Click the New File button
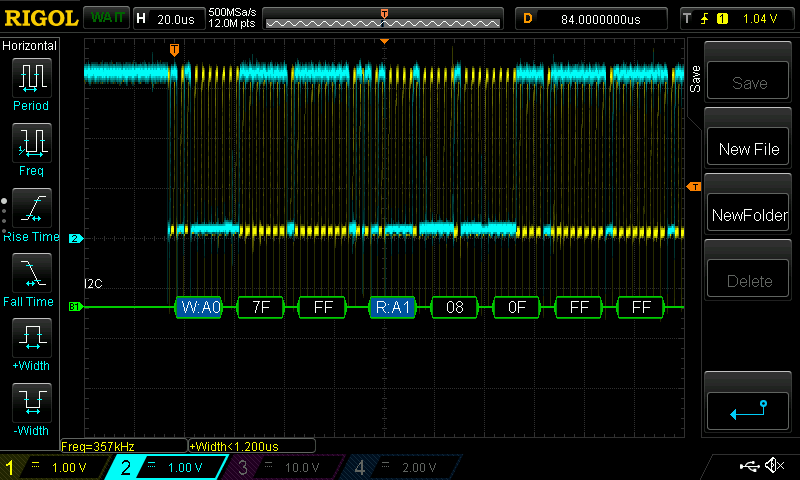This screenshot has width=800, height=480. [x=748, y=146]
